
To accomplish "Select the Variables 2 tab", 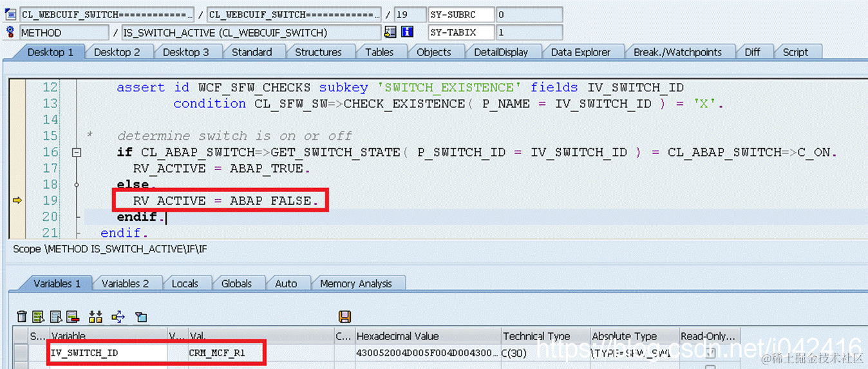I will [125, 283].
